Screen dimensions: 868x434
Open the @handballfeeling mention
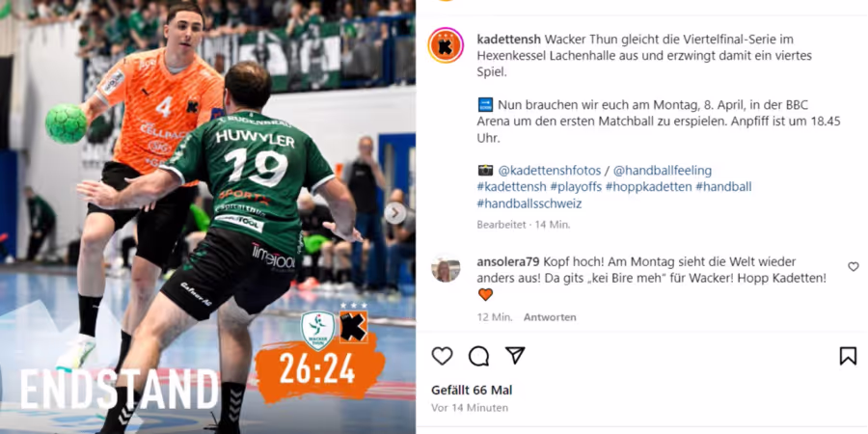(x=662, y=171)
